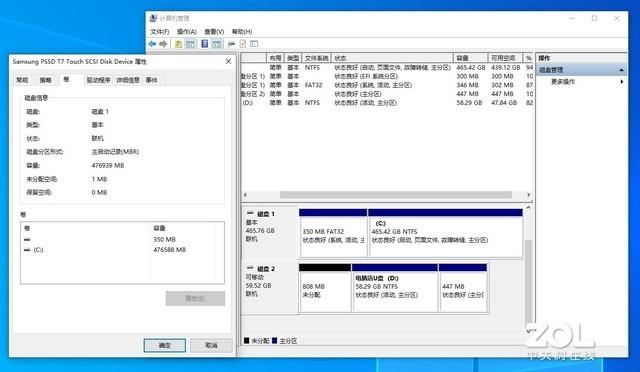640x372 pixels.
Task: Select the (D:) 58.29 GB volume row
Action: (387, 102)
